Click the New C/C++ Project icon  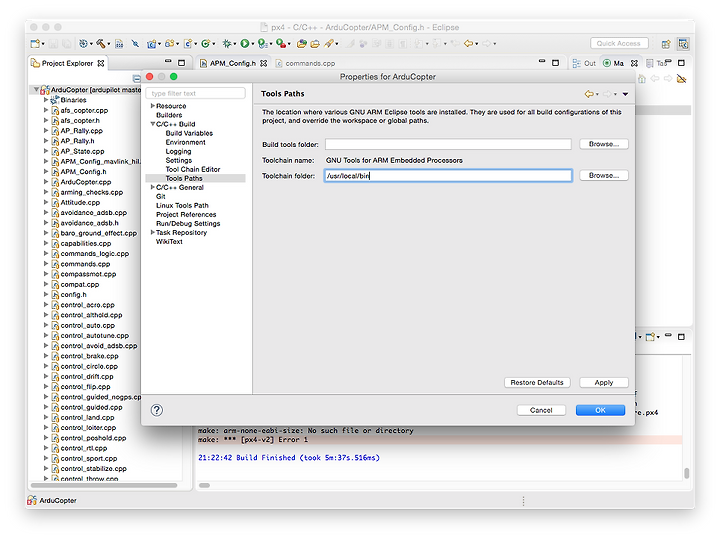coord(152,44)
